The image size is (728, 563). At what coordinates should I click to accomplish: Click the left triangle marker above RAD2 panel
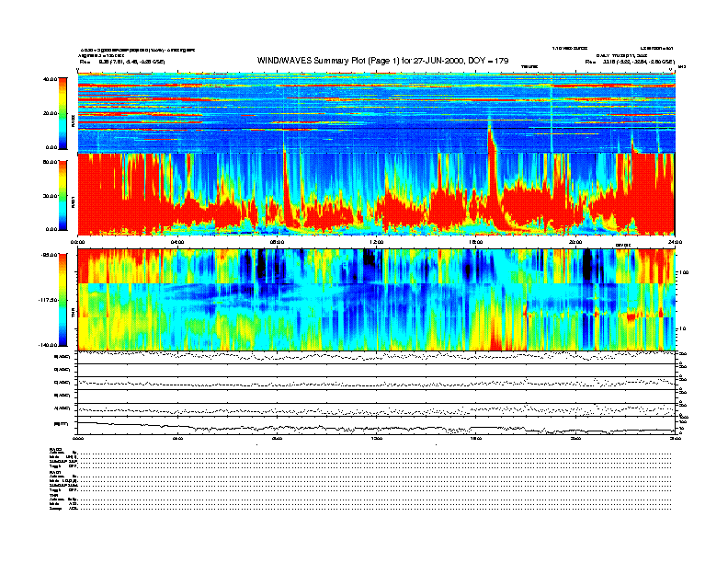[77, 71]
